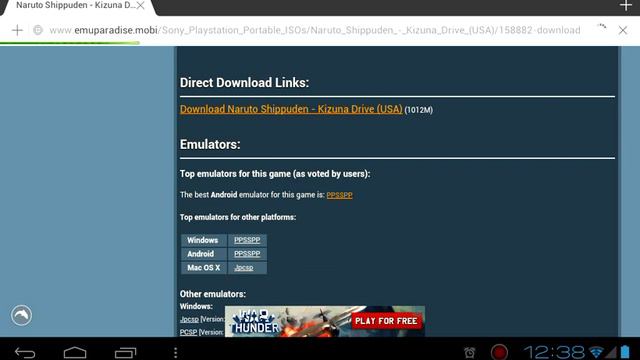
Task: Tap the Wi-Fi signal status icon
Action: point(596,352)
